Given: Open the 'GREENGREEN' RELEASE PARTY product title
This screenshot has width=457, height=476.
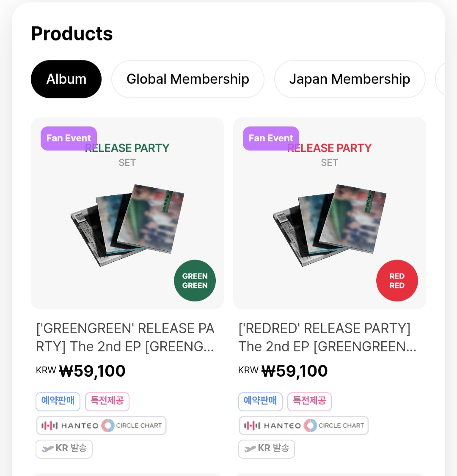Looking at the screenshot, I should point(125,337).
